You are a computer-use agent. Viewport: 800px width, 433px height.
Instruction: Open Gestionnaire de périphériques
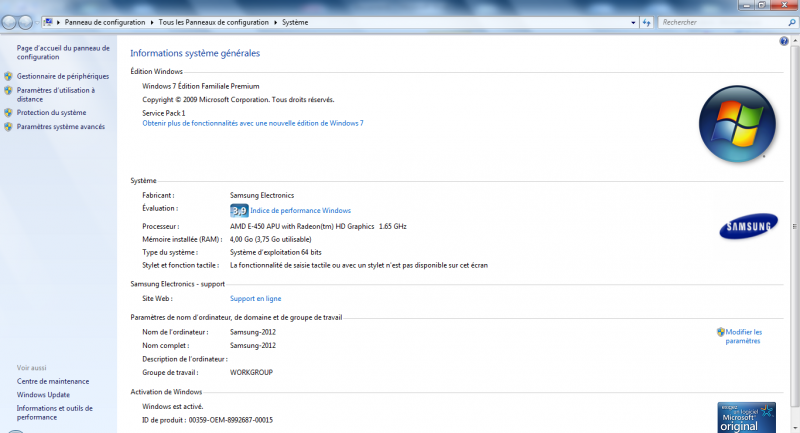(63, 77)
